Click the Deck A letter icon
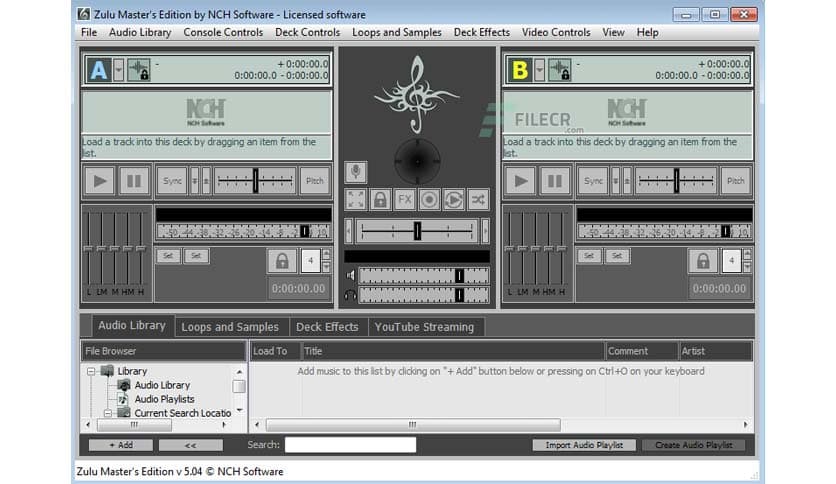Screen dimensions: 836x484 point(99,70)
